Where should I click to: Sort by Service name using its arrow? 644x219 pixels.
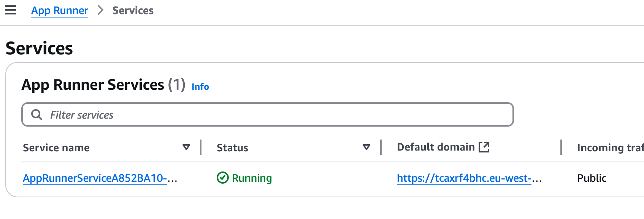click(186, 147)
